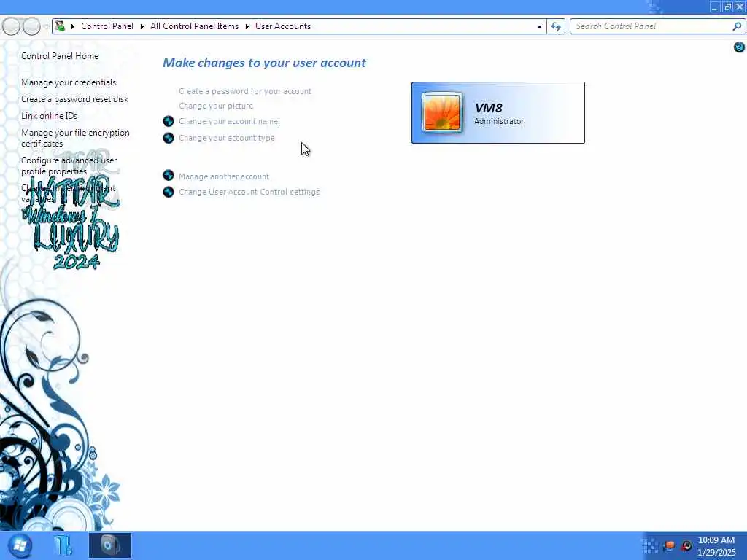Screen dimensions: 747x560
Task: Open Manage your file encryption certificates
Action: pyautogui.click(x=75, y=138)
